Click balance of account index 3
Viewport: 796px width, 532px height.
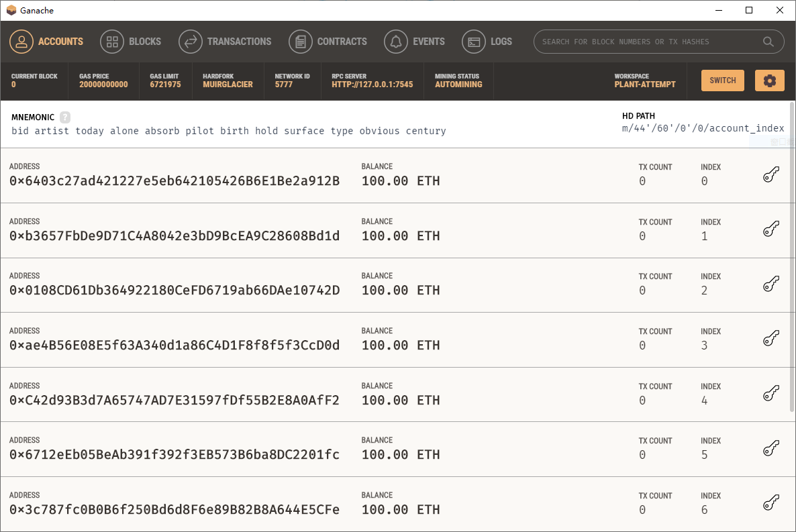click(x=401, y=345)
